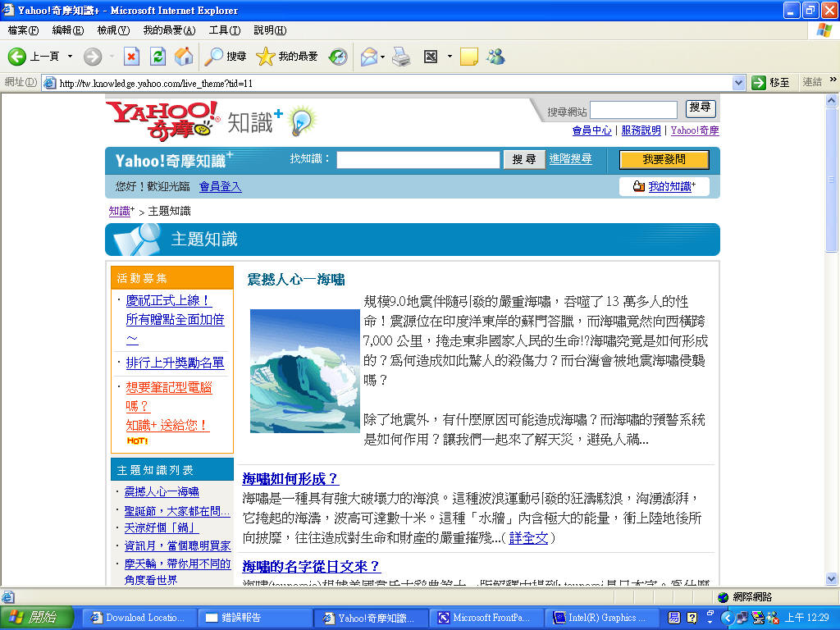Click the green Go arrow button
Screen dimensions: 840x630
click(759, 83)
